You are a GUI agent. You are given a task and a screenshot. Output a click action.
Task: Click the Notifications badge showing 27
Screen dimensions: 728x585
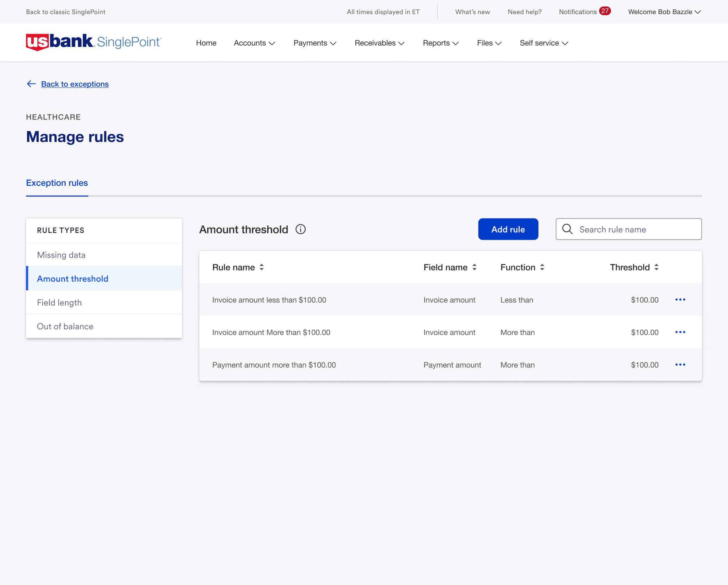[x=605, y=11]
